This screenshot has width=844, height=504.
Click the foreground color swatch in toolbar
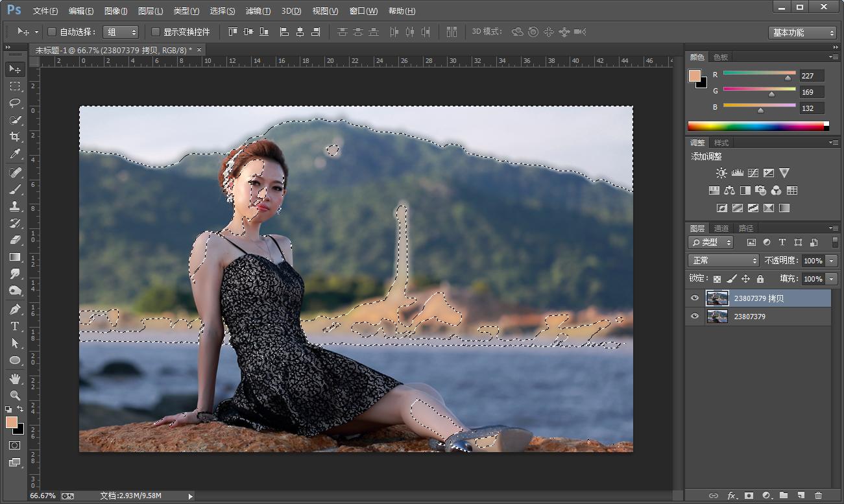click(x=11, y=422)
